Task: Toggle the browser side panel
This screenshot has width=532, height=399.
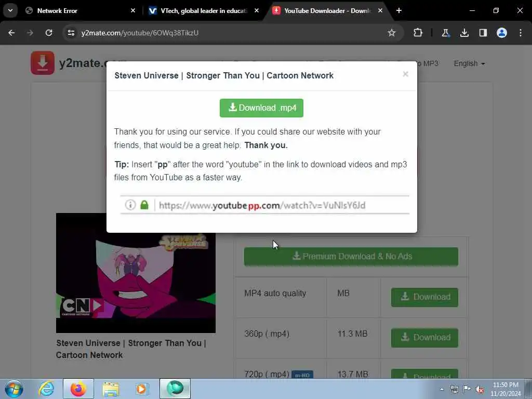Action: (x=483, y=33)
